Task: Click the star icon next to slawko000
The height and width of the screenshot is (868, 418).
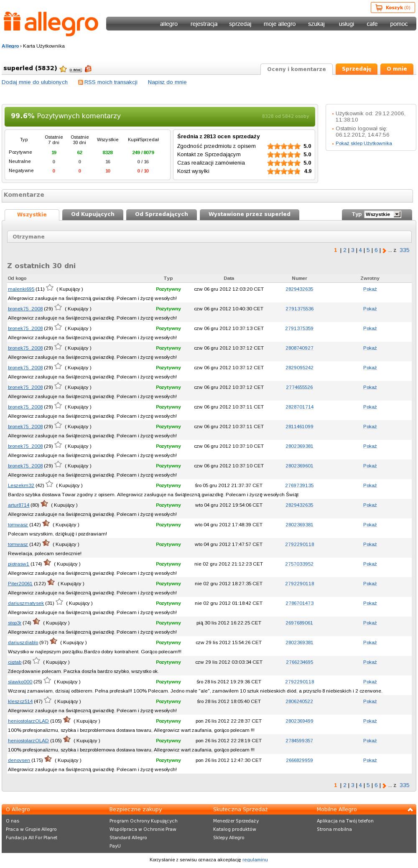Action: [47, 680]
